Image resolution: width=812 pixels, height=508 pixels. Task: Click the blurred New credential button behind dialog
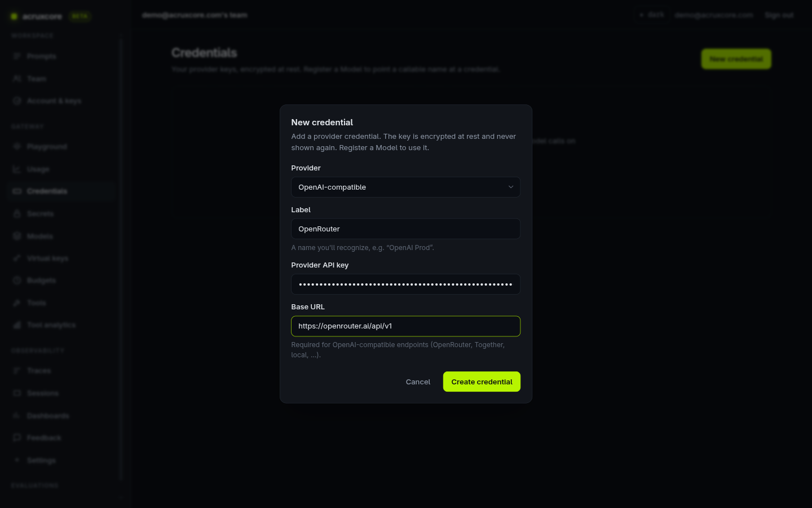(x=736, y=59)
